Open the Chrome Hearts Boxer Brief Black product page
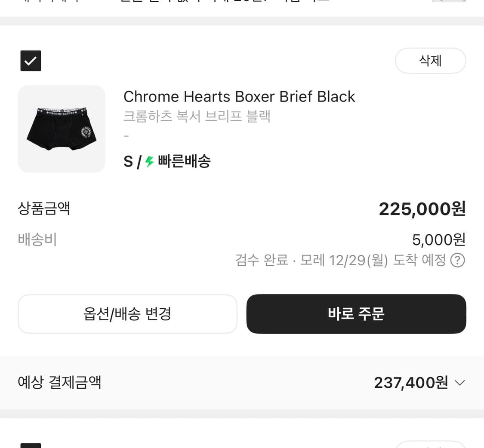 pyautogui.click(x=239, y=96)
